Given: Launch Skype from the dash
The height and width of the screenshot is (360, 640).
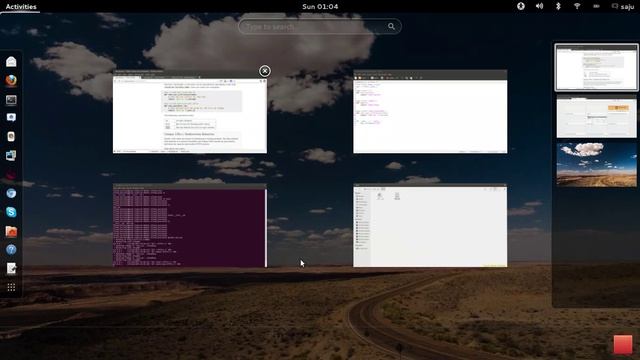Looking at the screenshot, I should tap(11, 212).
